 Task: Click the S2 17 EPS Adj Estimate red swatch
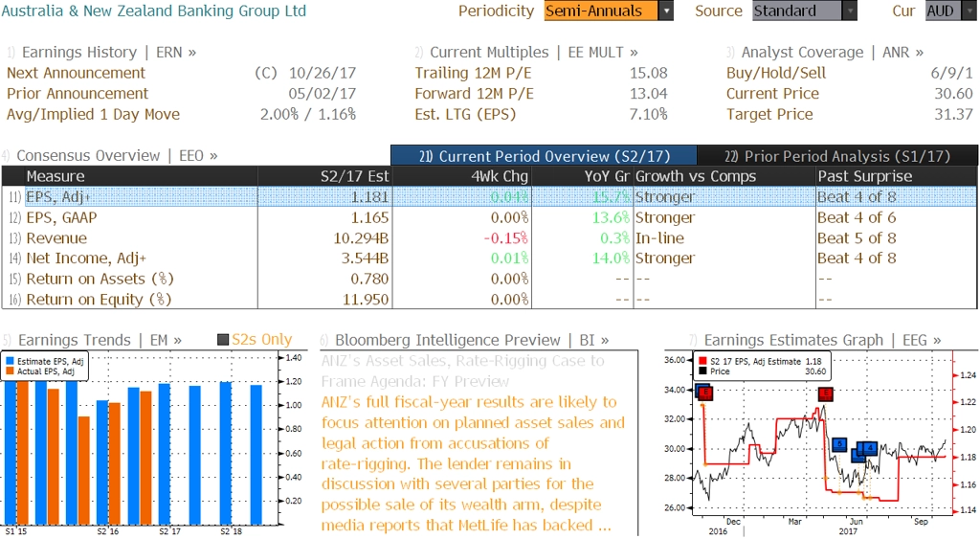point(702,362)
